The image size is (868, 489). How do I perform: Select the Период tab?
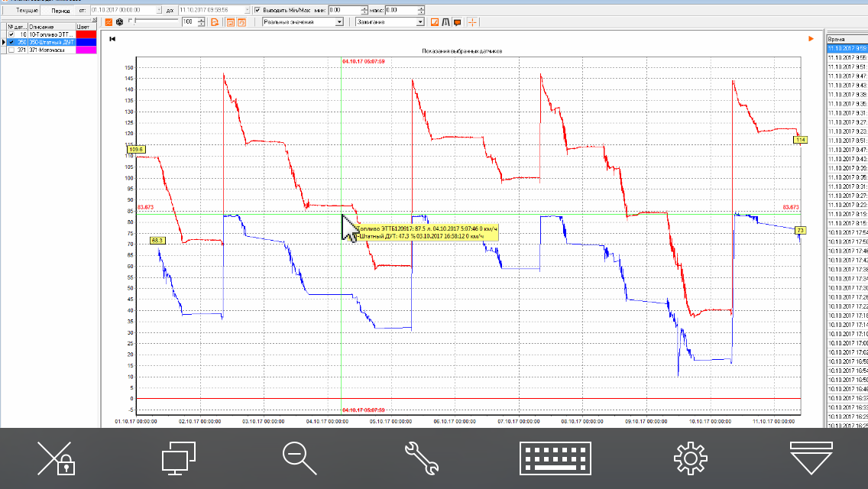60,11
